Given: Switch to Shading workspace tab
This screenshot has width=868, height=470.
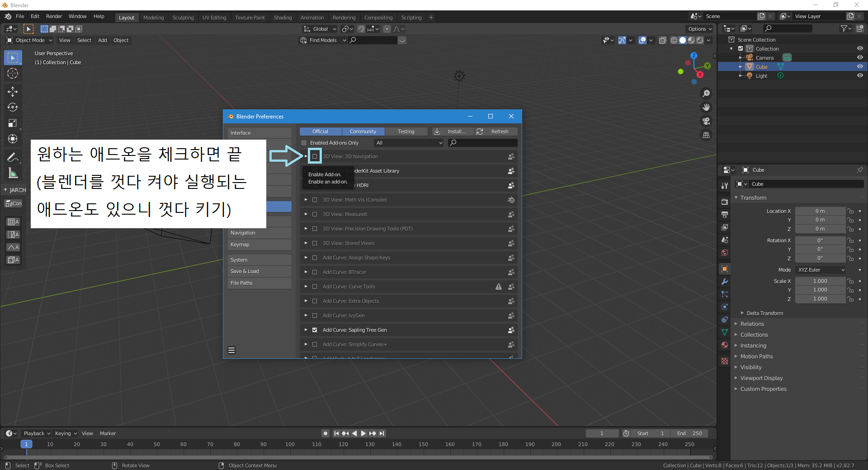Looking at the screenshot, I should 283,18.
